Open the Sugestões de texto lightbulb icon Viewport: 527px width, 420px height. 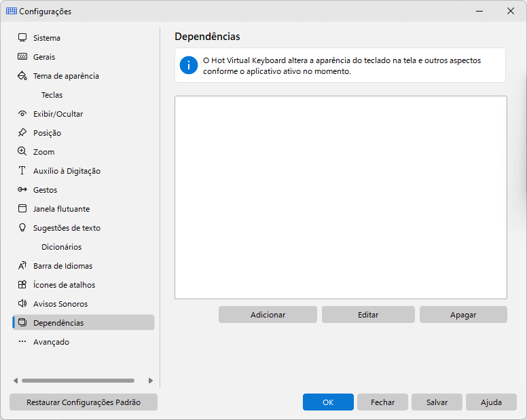click(22, 227)
